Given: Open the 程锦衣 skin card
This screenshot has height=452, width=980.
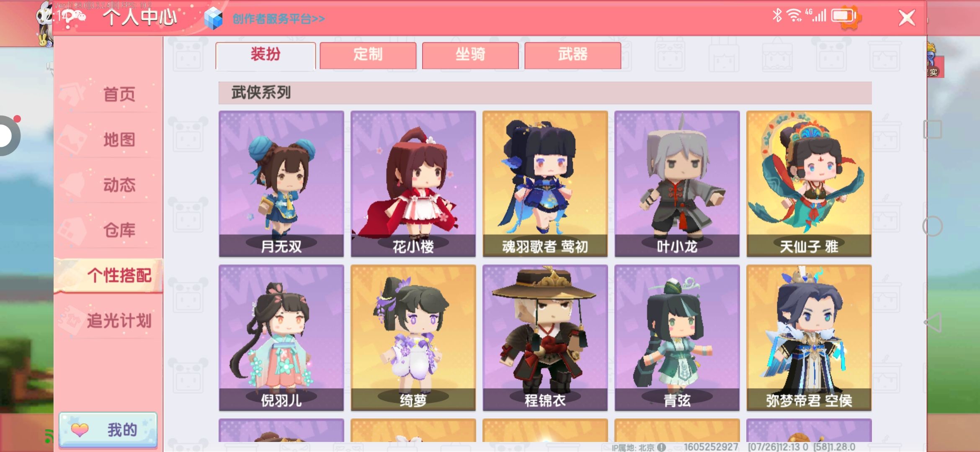Looking at the screenshot, I should [545, 338].
